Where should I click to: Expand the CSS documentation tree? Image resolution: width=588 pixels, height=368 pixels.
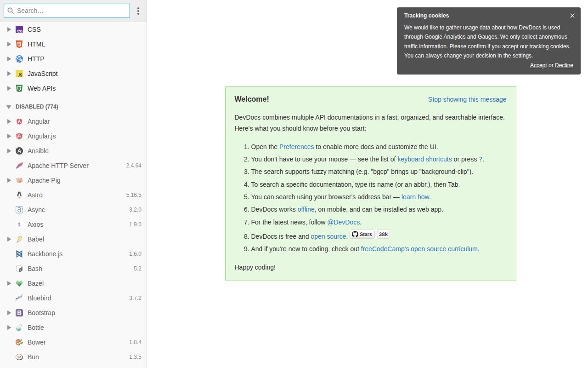[9, 29]
